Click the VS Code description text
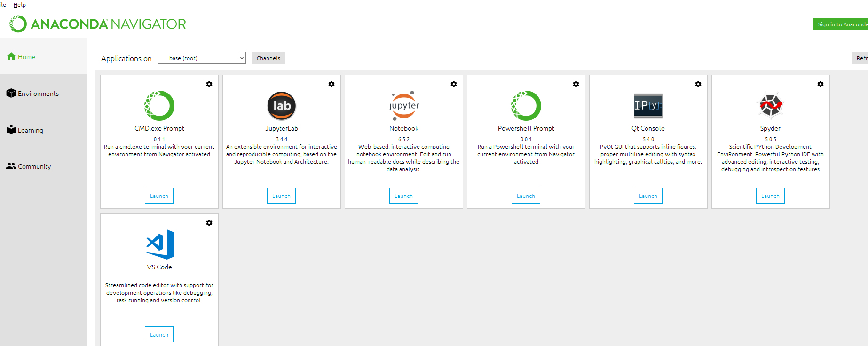This screenshot has height=346, width=868. point(159,293)
